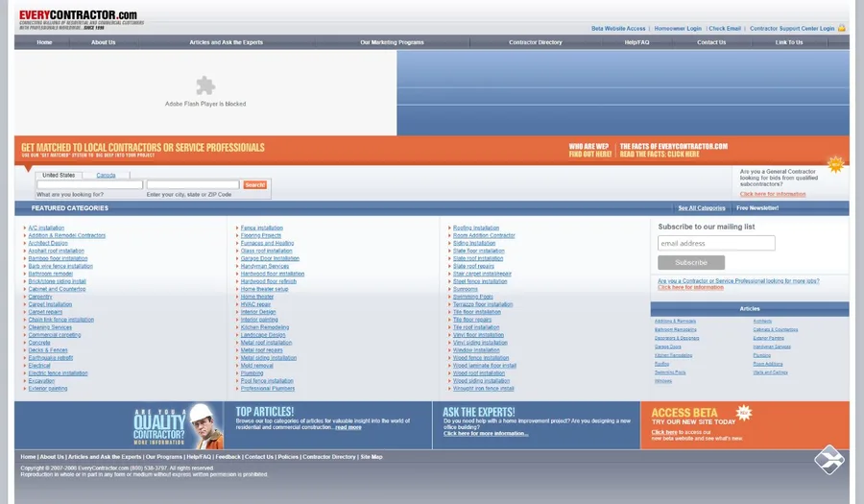The height and width of the screenshot is (504, 864).
Task: Open Swimming Pools category link
Action: [472, 297]
